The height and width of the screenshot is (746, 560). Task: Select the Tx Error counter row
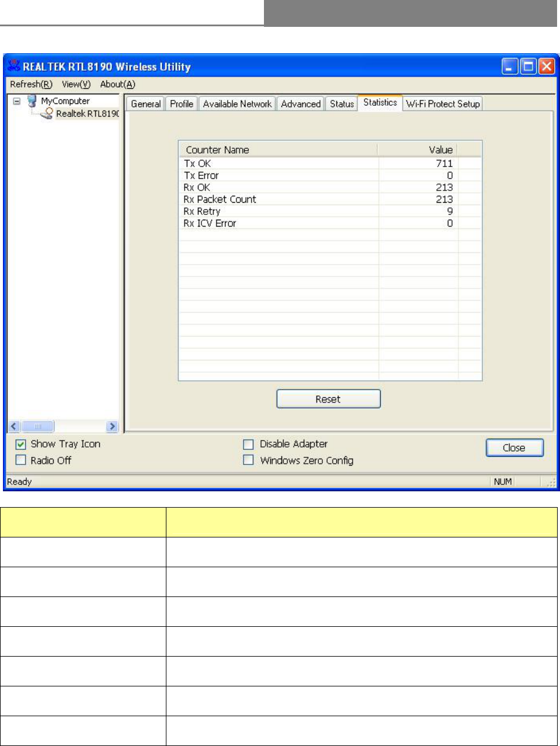330,175
